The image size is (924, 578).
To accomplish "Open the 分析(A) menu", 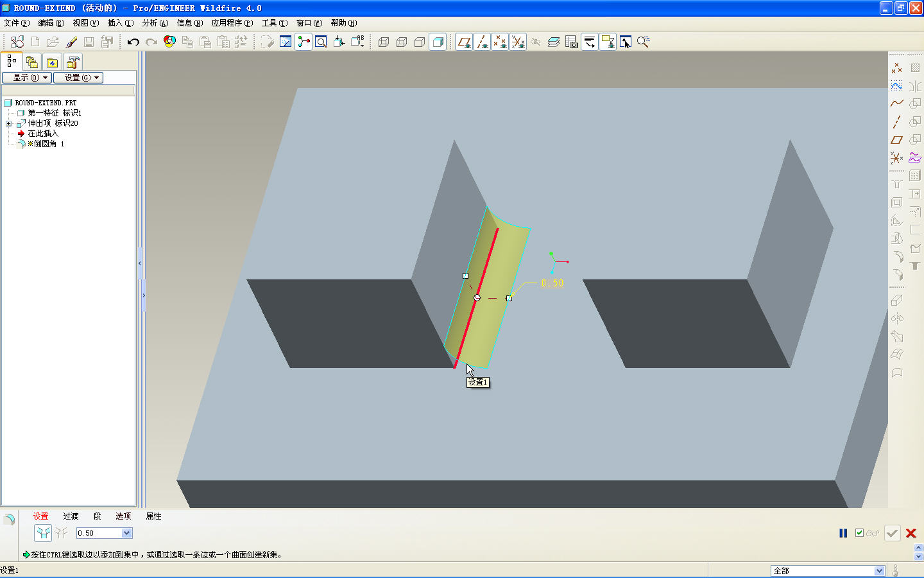I will tap(155, 23).
